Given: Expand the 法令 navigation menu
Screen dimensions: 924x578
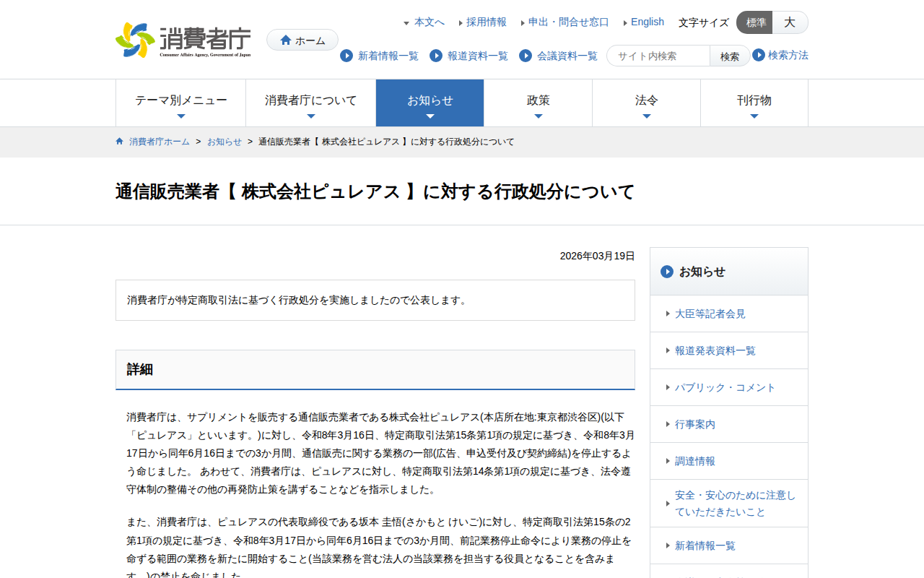Looking at the screenshot, I should click(647, 103).
